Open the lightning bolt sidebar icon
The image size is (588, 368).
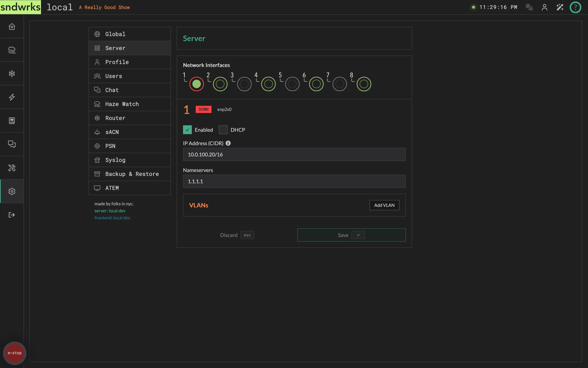[x=12, y=97]
